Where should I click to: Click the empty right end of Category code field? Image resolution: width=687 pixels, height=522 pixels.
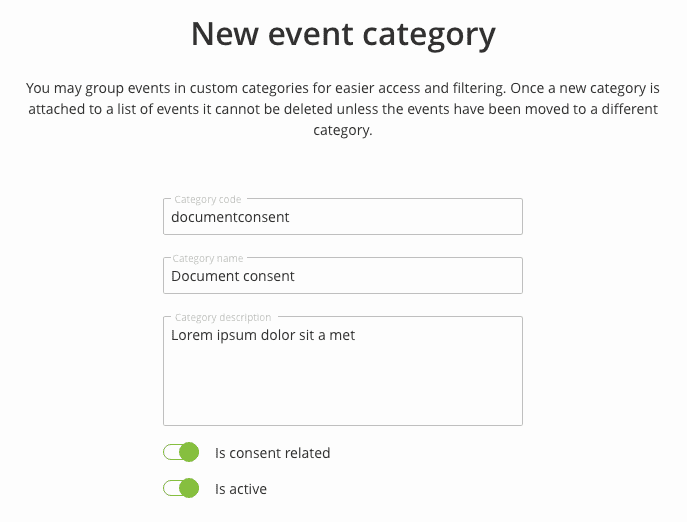click(x=480, y=217)
